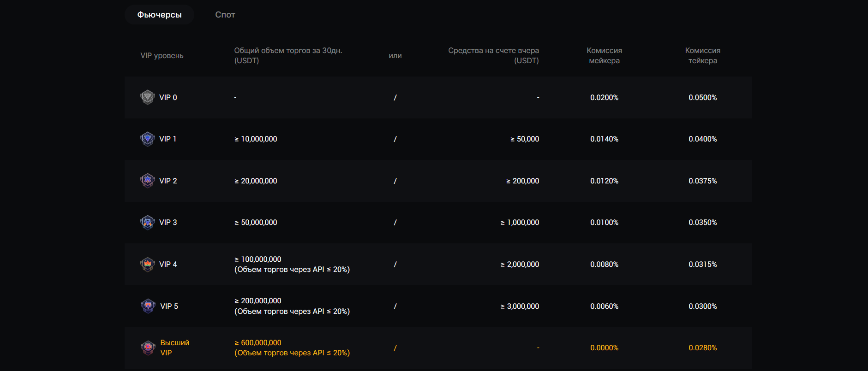Viewport: 868px width, 371px height.
Task: Click the VIP 3 badge icon
Action: 147,223
